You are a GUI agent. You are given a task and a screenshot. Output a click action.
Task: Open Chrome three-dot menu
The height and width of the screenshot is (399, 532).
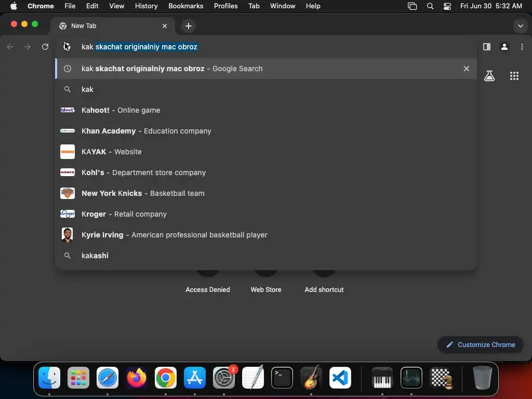click(522, 47)
